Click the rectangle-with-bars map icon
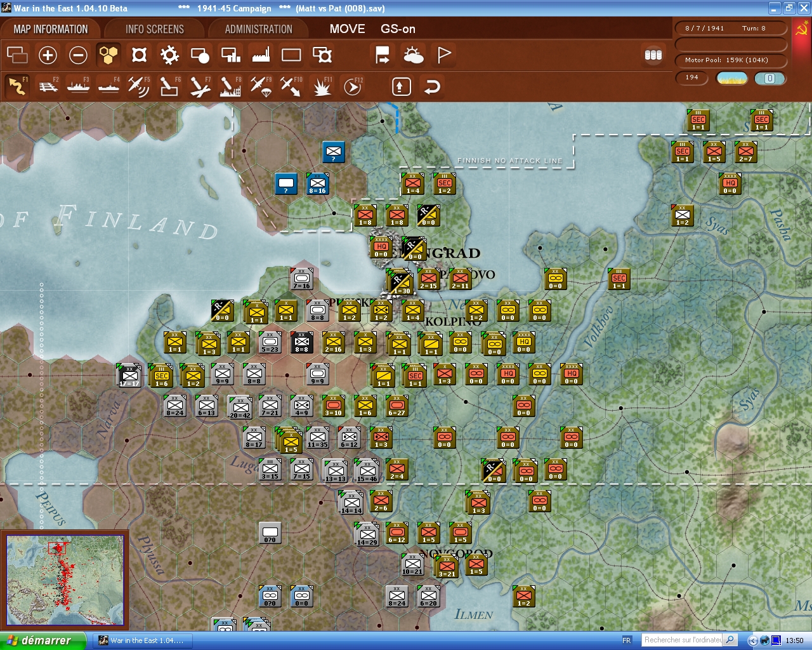812x650 pixels. point(230,55)
